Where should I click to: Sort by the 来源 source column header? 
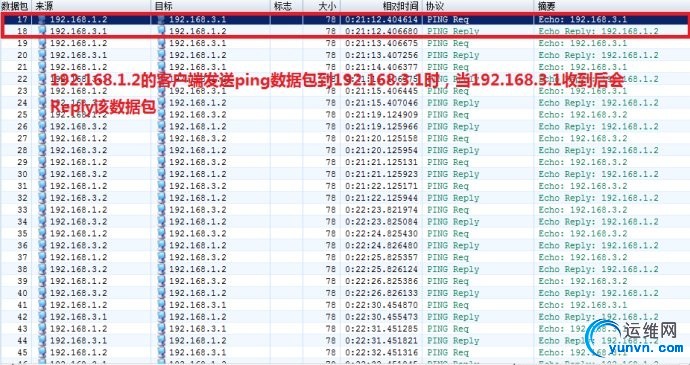pos(92,6)
